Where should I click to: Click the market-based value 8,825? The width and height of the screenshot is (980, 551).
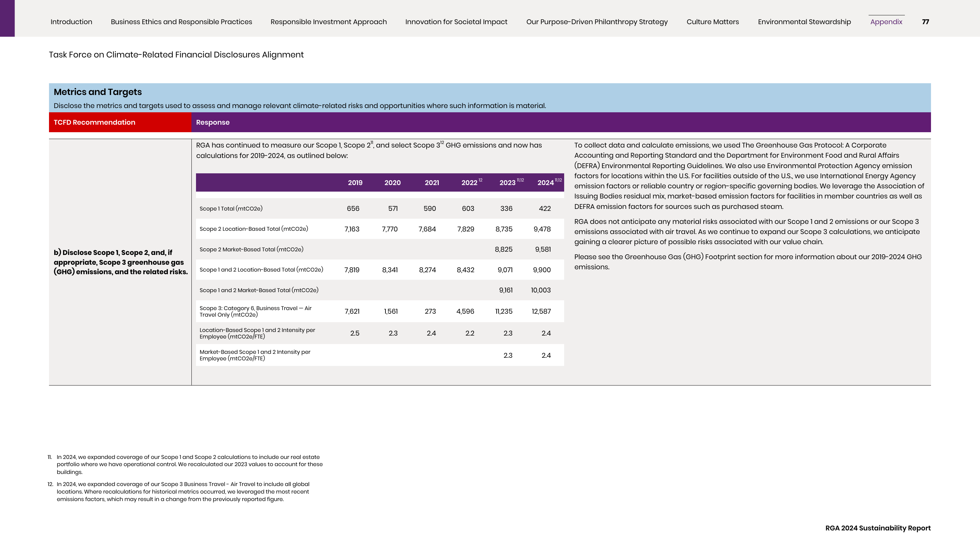(x=503, y=249)
